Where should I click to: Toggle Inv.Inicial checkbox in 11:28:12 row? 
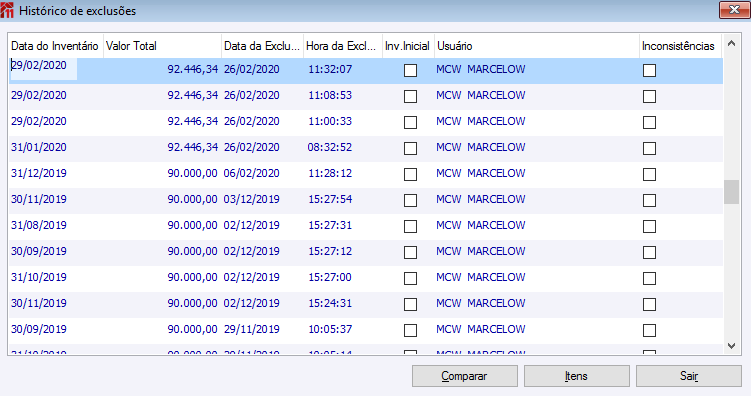click(x=410, y=174)
